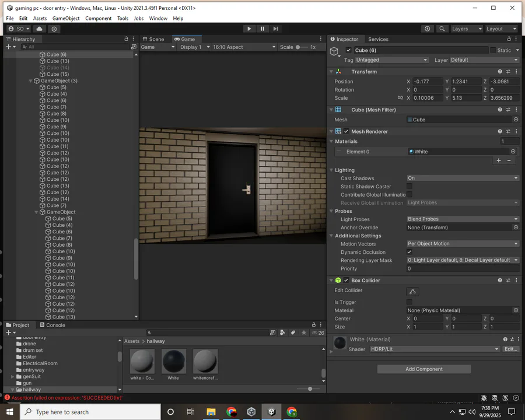Image resolution: width=525 pixels, height=420 pixels.
Task: Click the hallway breadcrumb in Project
Action: click(156, 341)
